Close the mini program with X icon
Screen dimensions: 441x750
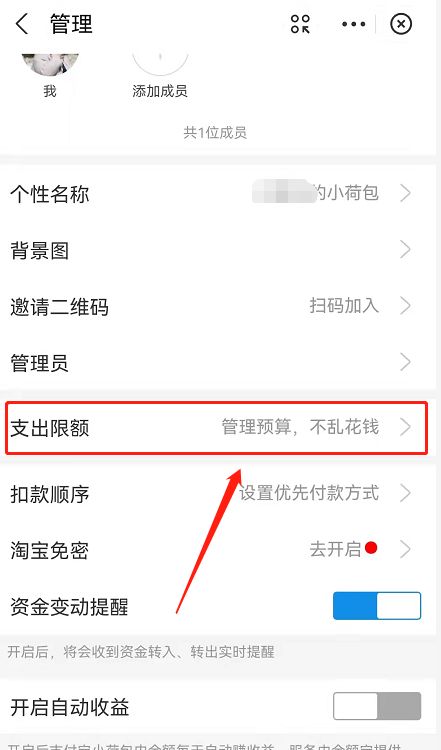coord(401,24)
